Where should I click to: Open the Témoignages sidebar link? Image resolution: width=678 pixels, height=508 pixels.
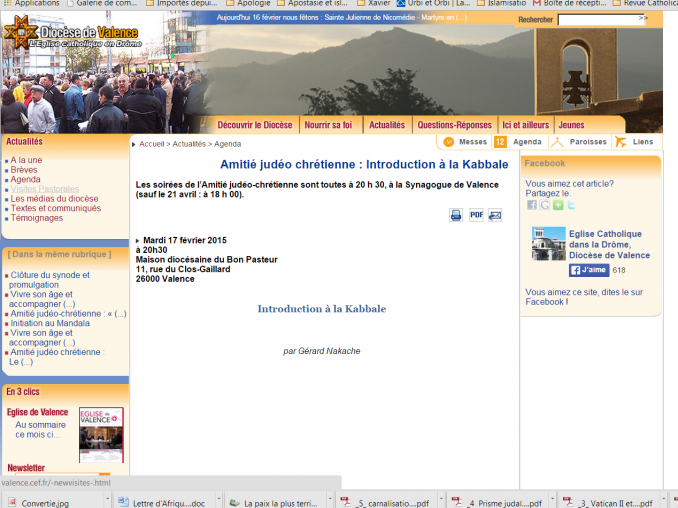tap(37, 218)
